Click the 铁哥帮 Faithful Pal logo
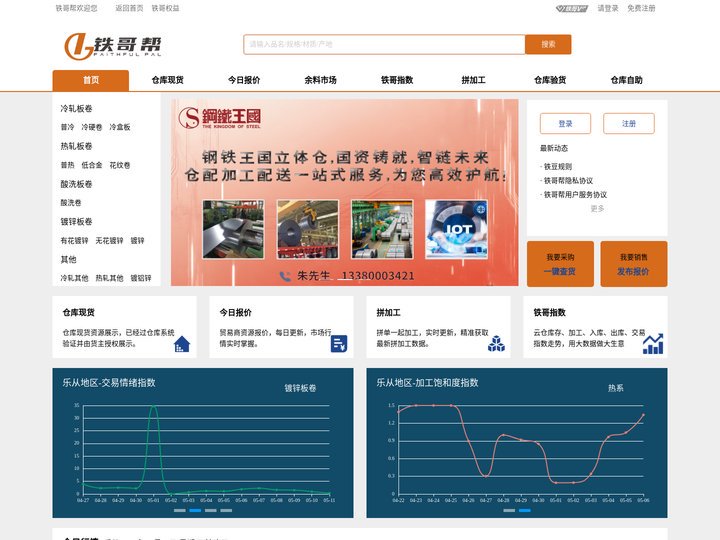Image resolution: width=720 pixels, height=540 pixels. [113, 46]
